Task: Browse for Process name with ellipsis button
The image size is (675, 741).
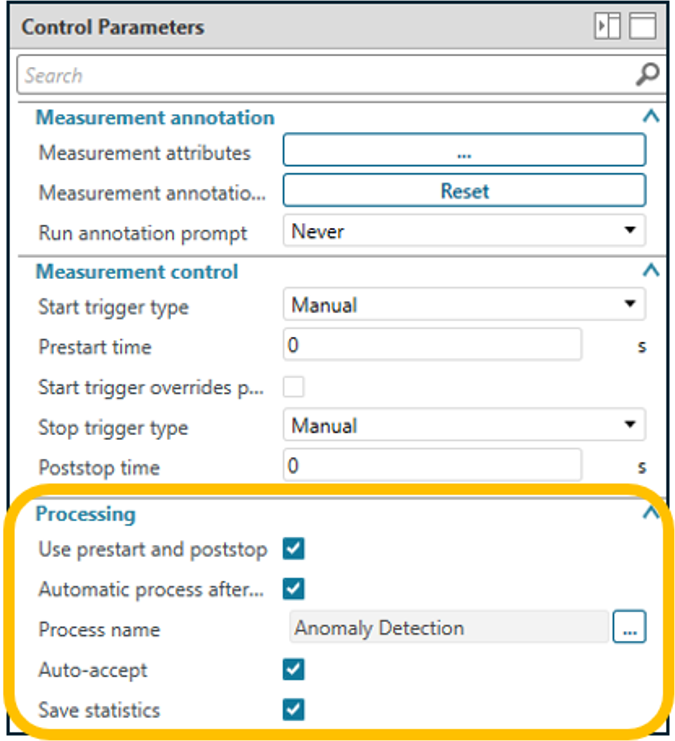Action: [x=630, y=628]
